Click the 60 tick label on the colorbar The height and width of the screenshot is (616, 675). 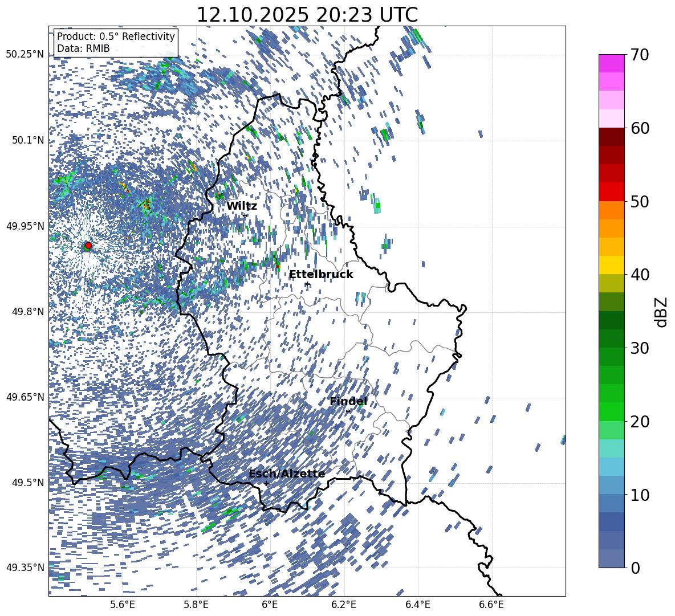639,128
